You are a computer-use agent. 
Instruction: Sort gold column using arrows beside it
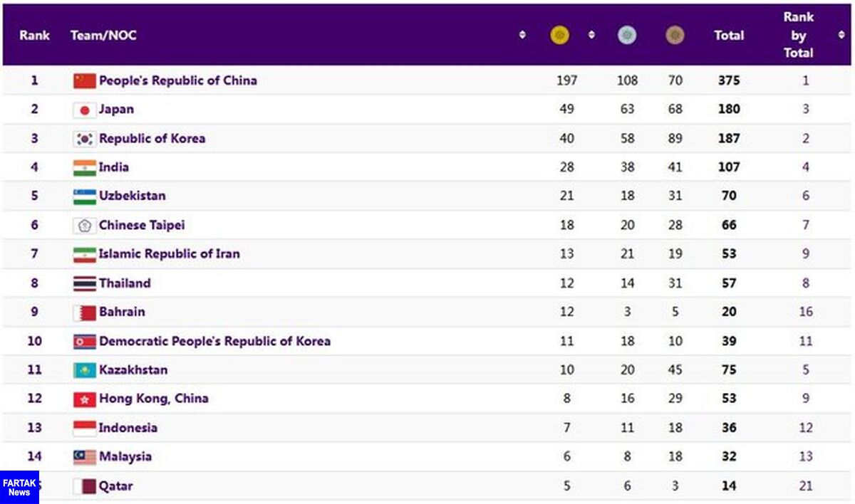591,35
